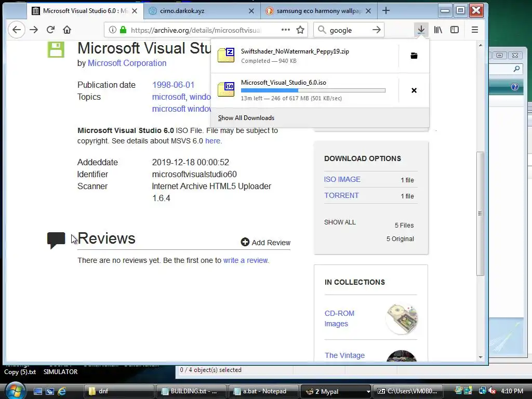Click the archive.org URL address field

(x=196, y=30)
